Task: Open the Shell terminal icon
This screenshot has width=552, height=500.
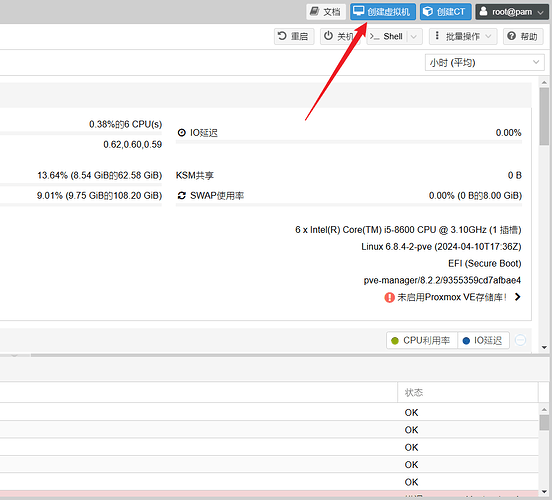Action: click(374, 36)
